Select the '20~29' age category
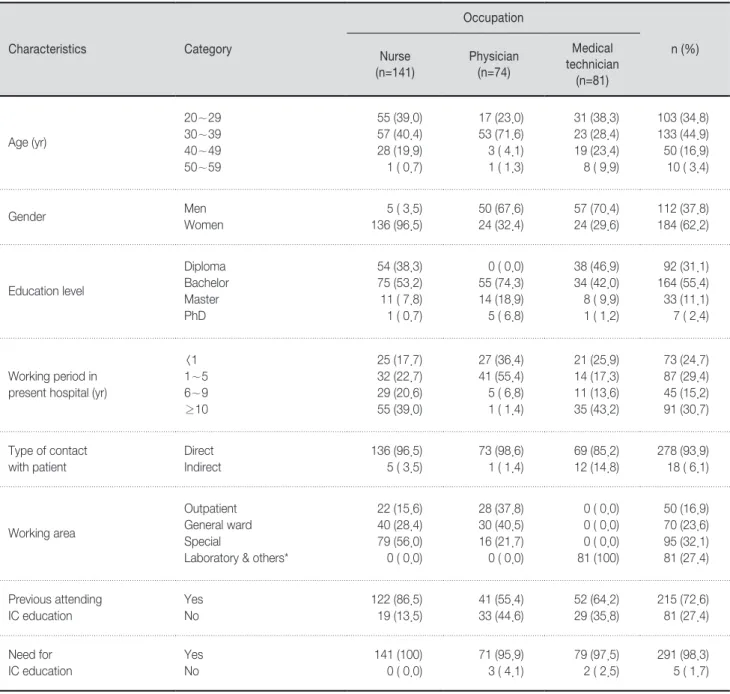Screen dimensions: 730x694 tap(203, 118)
